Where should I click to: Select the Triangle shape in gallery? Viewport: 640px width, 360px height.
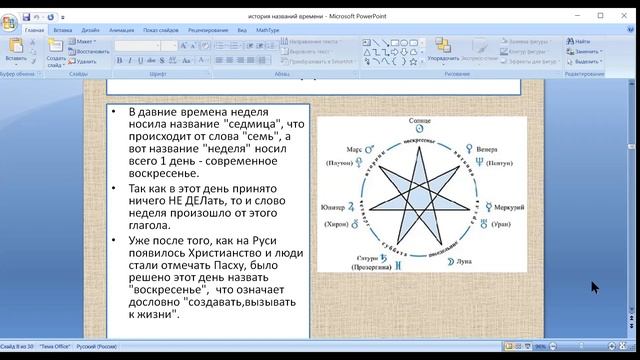tap(367, 52)
